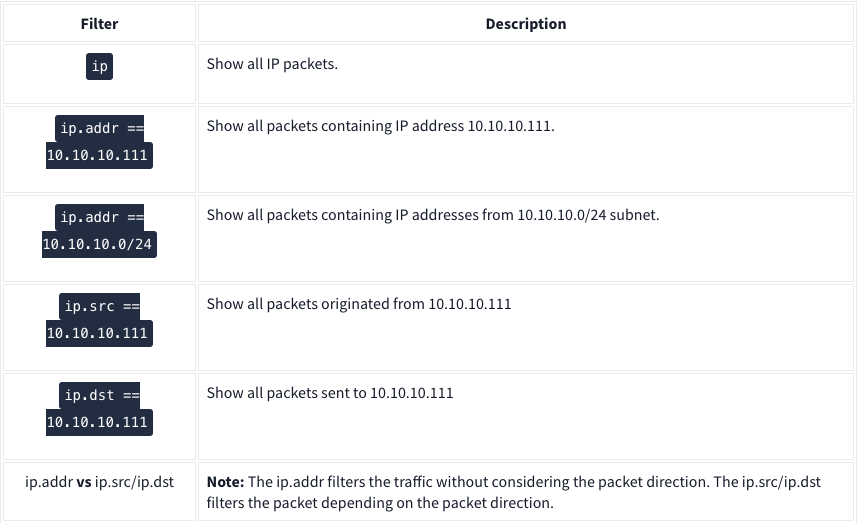Viewport: 860px width, 523px height.
Task: Click the 'ip.addr vs ip.src/ip.dst' cell text
Action: pos(99,482)
